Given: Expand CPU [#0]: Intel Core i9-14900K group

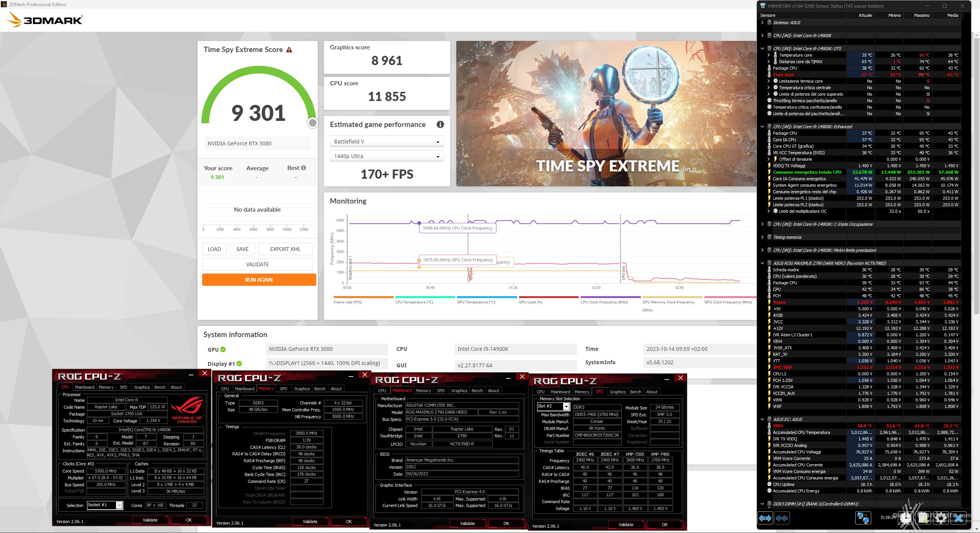Looking at the screenshot, I should click(x=762, y=36).
